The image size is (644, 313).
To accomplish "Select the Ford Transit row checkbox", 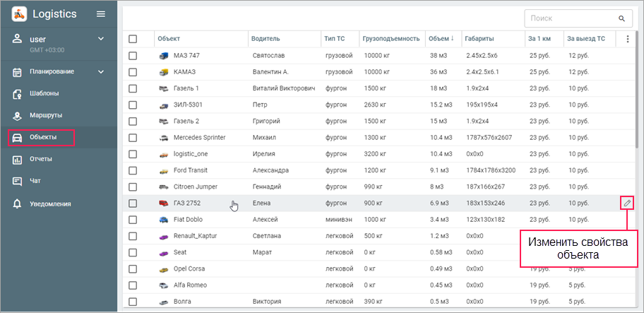I will (x=133, y=170).
